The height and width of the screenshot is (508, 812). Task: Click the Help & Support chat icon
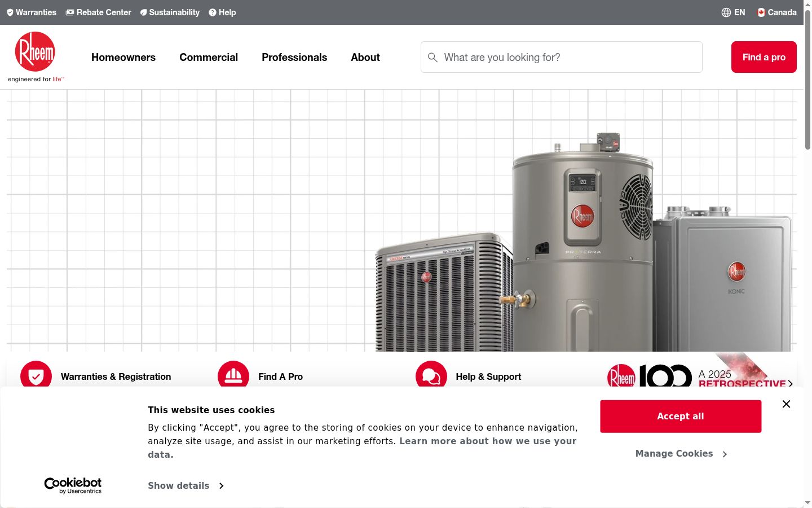point(431,376)
